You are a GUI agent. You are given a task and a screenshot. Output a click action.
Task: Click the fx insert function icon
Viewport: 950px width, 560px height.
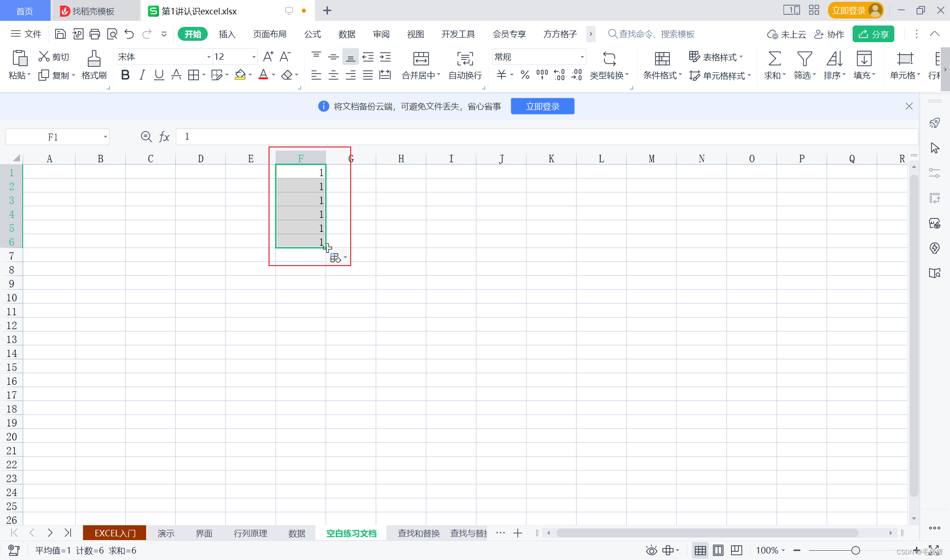(164, 137)
